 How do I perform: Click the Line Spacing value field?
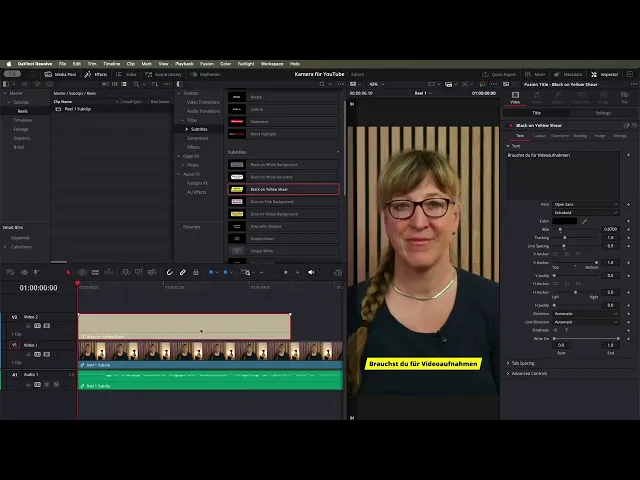(x=610, y=246)
